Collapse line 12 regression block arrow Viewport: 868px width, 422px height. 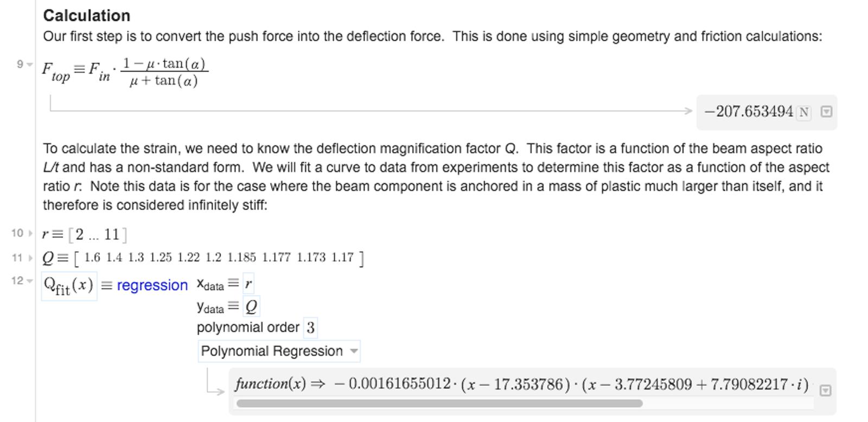[x=30, y=281]
